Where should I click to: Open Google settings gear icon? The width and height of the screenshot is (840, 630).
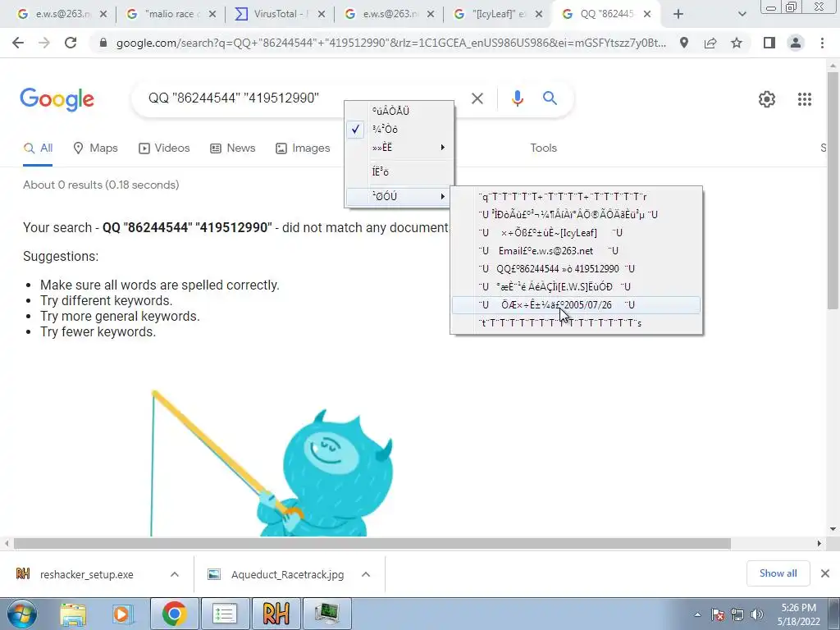767,99
